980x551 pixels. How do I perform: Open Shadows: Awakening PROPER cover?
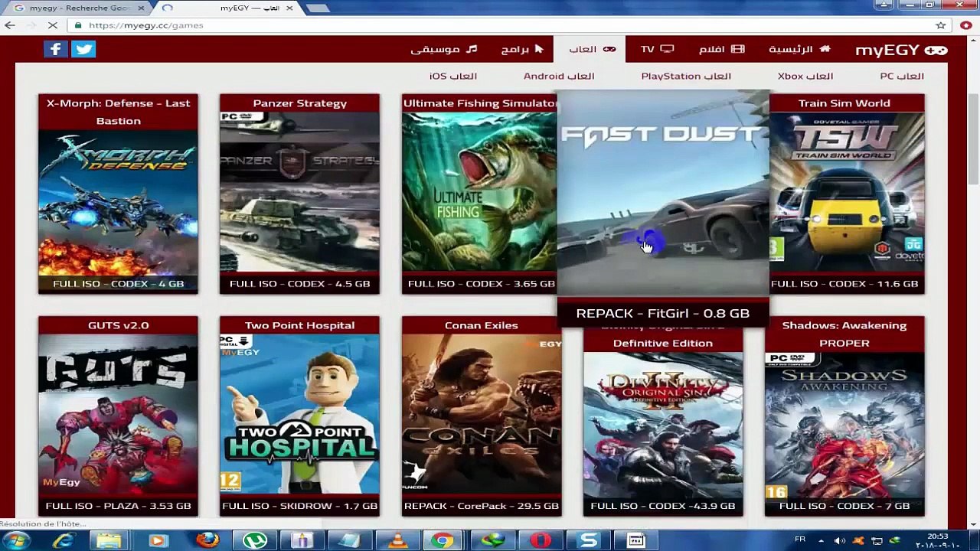[844, 423]
